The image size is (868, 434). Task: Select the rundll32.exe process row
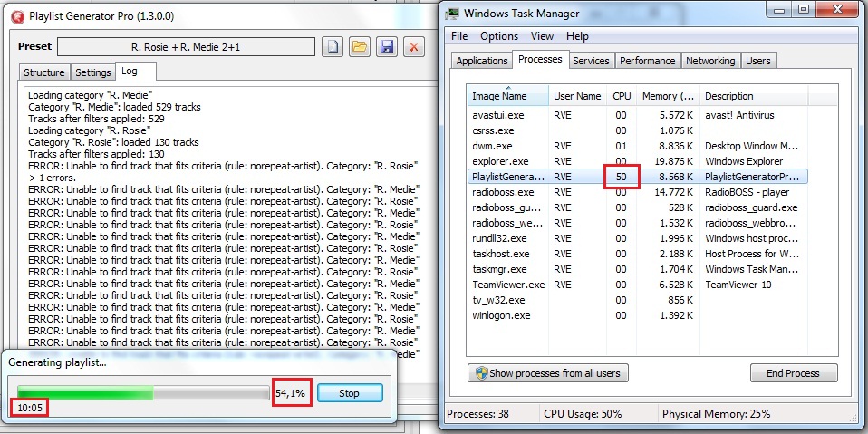click(637, 238)
